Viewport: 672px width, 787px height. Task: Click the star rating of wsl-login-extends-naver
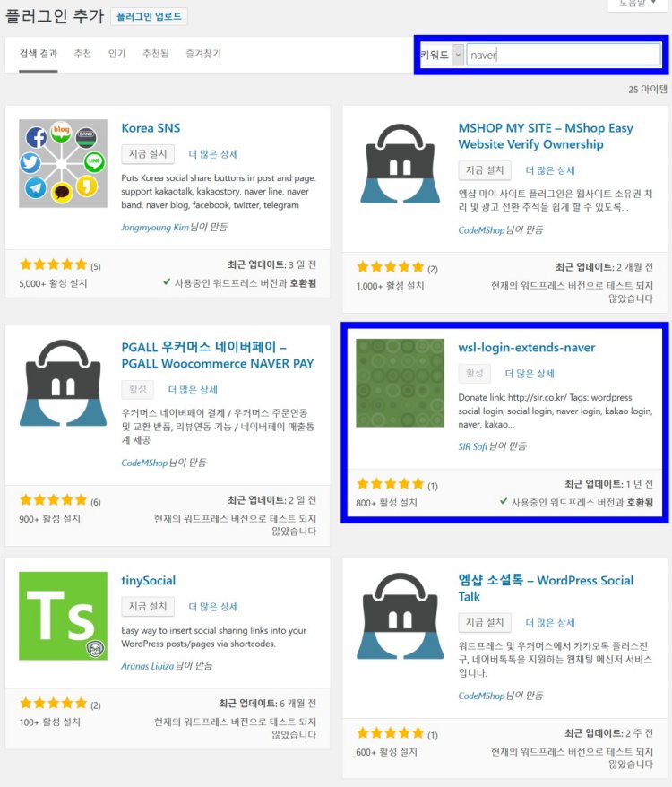point(390,484)
